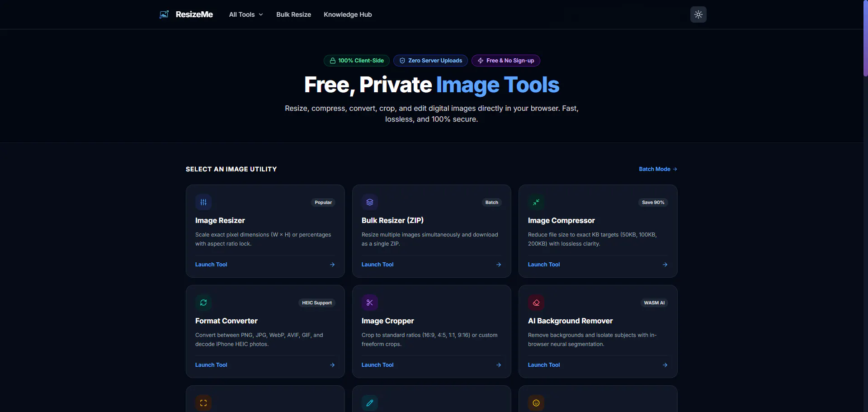Click the arrow in the Image Cropper card

point(499,365)
